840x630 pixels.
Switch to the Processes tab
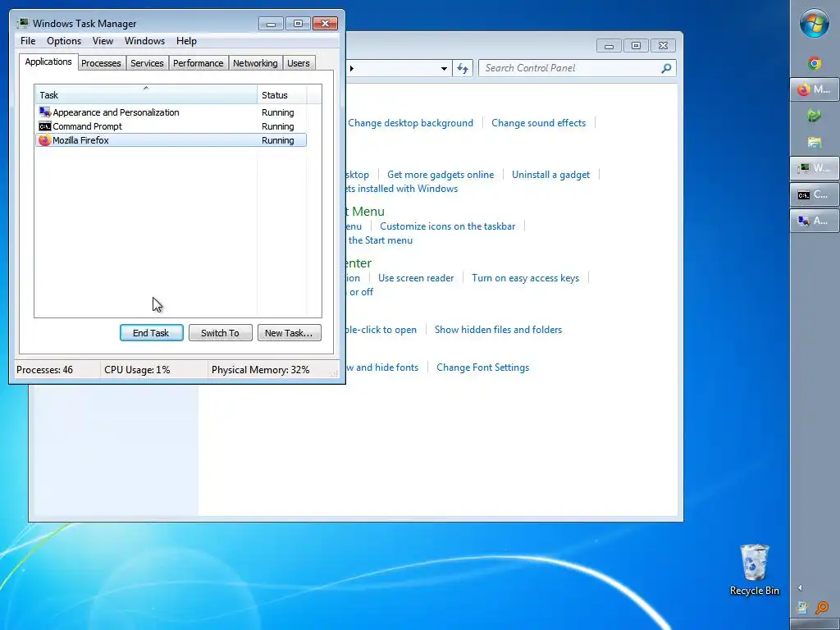click(101, 63)
